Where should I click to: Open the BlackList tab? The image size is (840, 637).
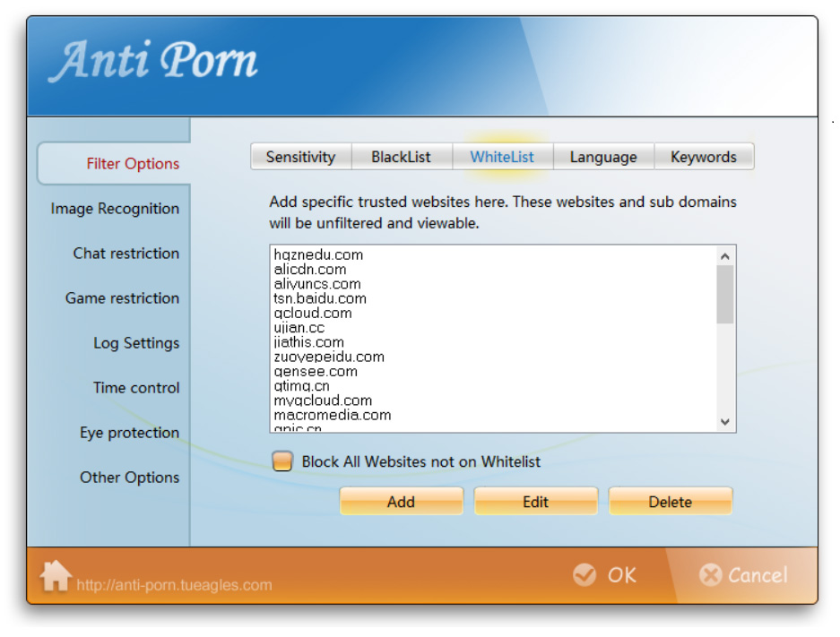[x=401, y=157]
